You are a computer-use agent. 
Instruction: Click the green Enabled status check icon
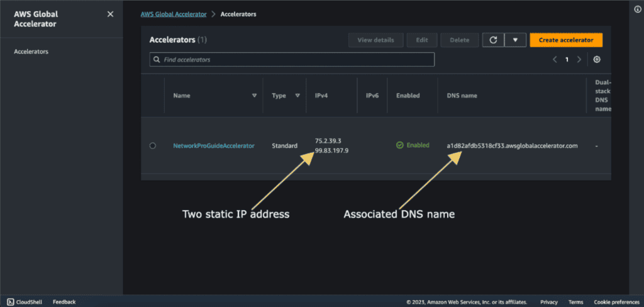[x=399, y=145]
